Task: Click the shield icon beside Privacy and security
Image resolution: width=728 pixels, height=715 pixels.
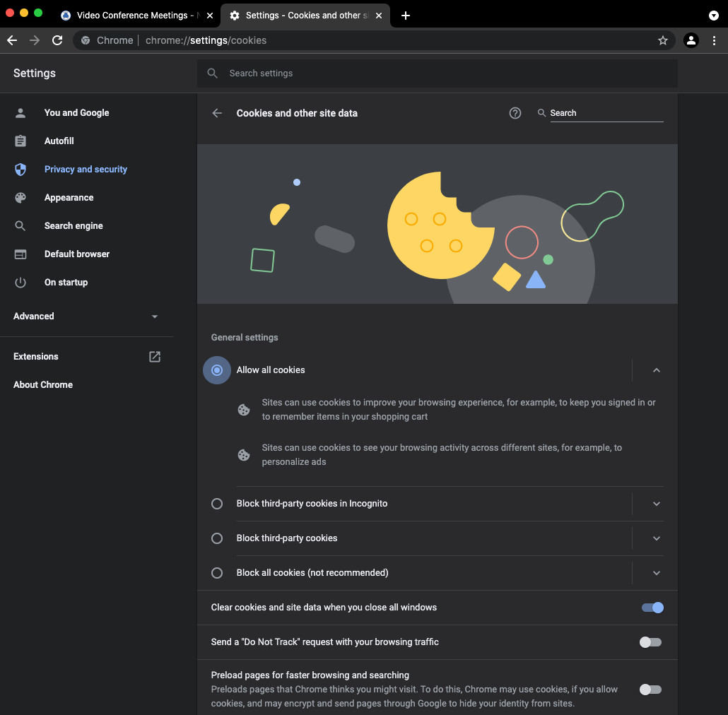Action: [x=20, y=170]
